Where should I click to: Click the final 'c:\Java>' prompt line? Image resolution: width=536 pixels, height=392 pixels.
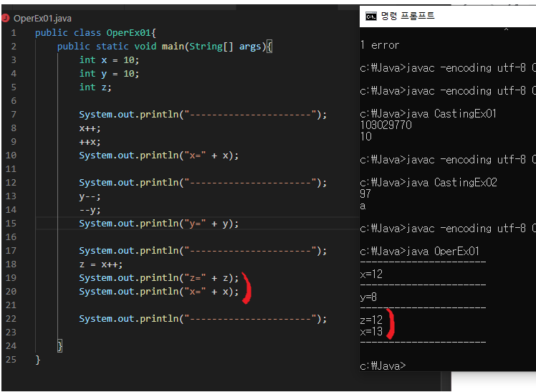[x=383, y=366]
